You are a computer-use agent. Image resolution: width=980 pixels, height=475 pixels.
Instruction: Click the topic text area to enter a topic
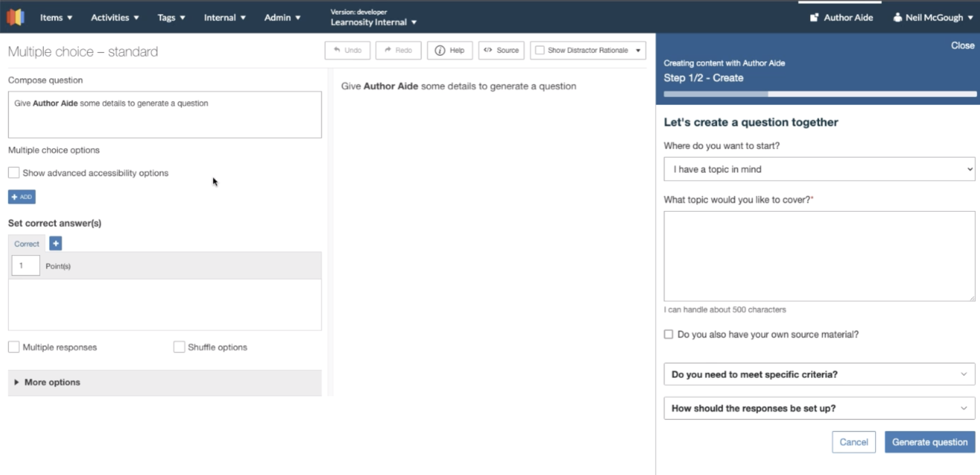tap(819, 255)
